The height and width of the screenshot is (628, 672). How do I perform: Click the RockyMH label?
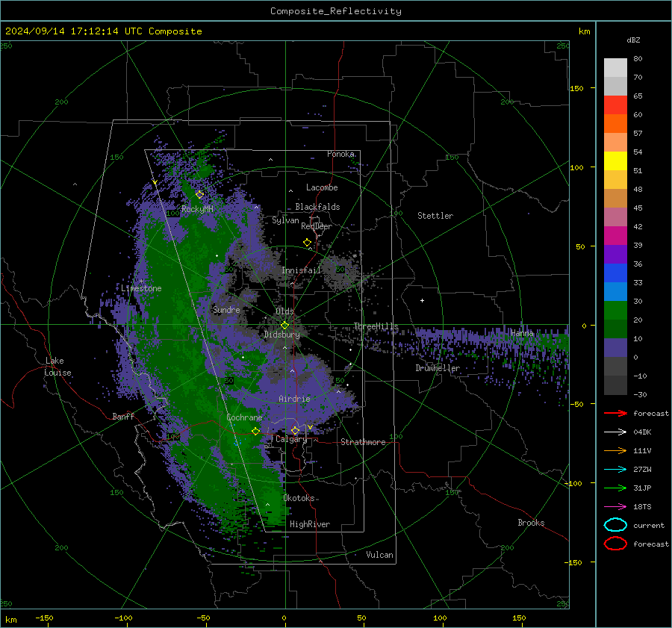(197, 209)
